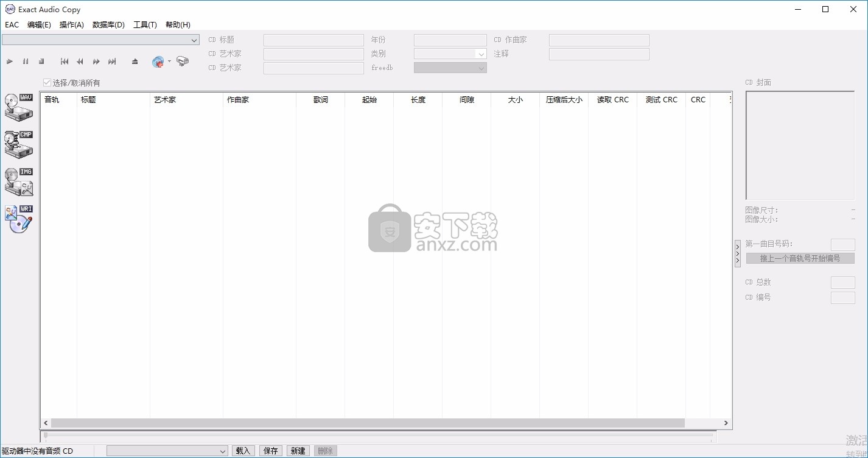868x458 pixels.
Task: Open dropdown arrow beside the freedb icon
Action: tap(170, 62)
